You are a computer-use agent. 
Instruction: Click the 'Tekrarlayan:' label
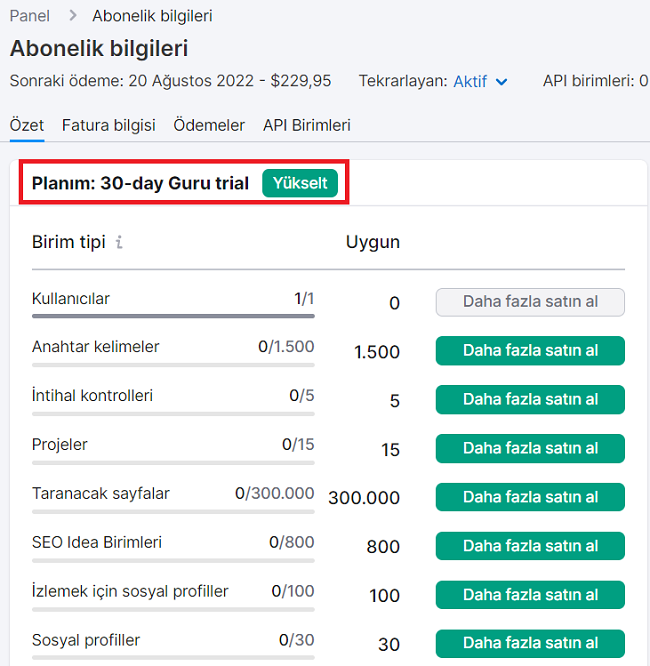(403, 81)
